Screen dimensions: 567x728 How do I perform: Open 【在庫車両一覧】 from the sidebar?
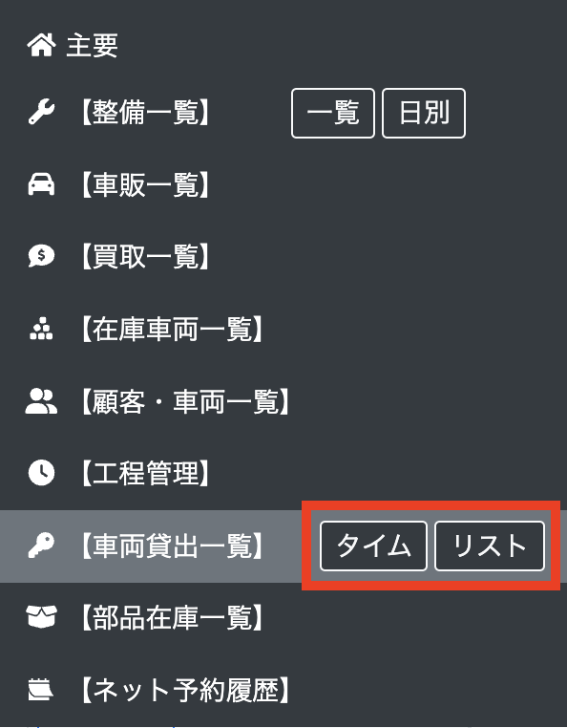point(172,329)
